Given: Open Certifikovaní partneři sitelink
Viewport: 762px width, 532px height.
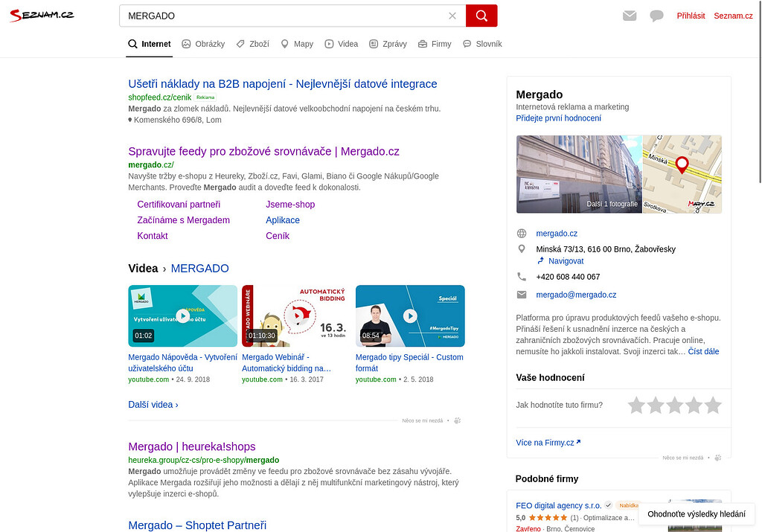Looking at the screenshot, I should coord(179,205).
